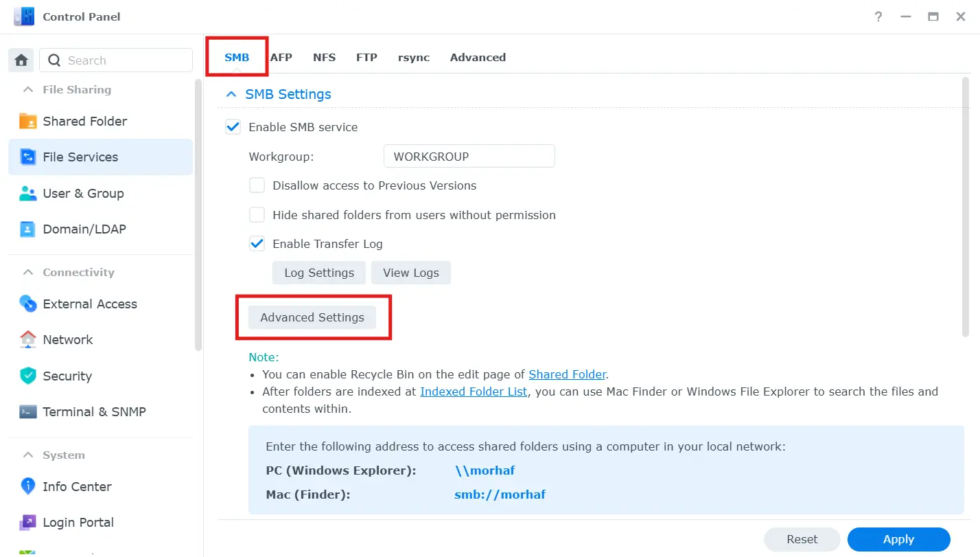Open the Shared Folder settings icon
The width and height of the screenshot is (980, 557).
(x=27, y=121)
